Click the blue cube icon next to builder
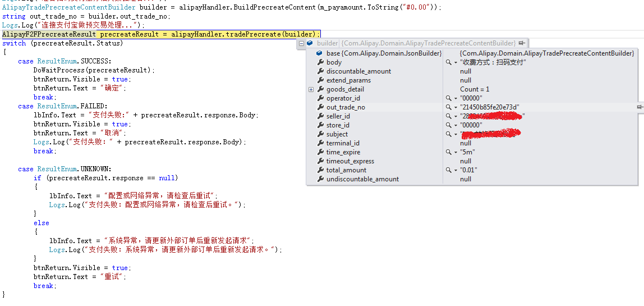Viewport: 644px width, 306px height. pyautogui.click(x=310, y=43)
